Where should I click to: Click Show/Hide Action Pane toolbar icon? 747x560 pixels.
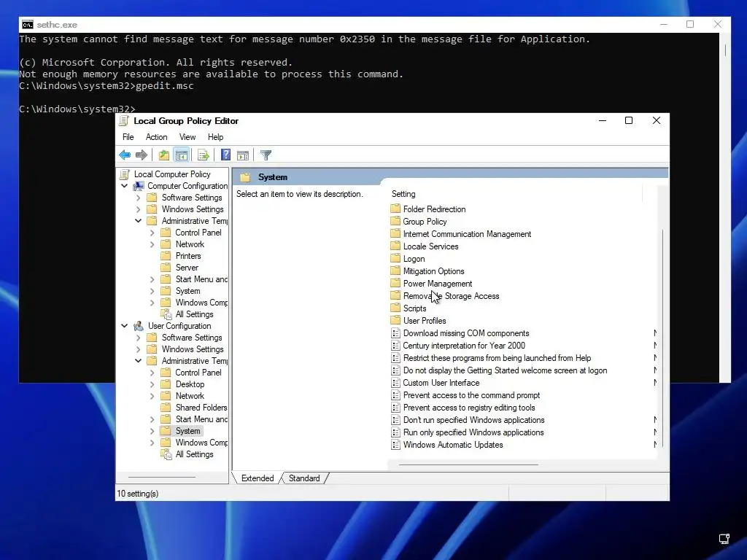243,155
